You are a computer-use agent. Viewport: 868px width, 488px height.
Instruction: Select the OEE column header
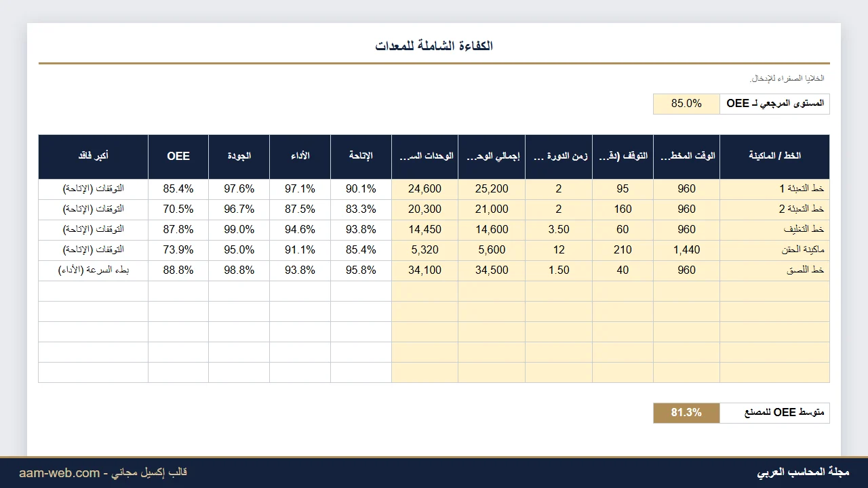[x=178, y=156]
